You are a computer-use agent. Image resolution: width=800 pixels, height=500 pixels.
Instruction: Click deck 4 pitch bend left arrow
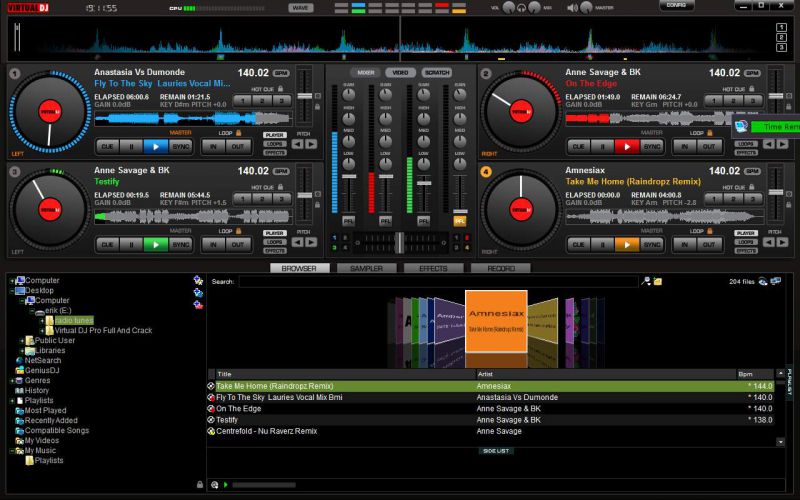[x=769, y=242]
